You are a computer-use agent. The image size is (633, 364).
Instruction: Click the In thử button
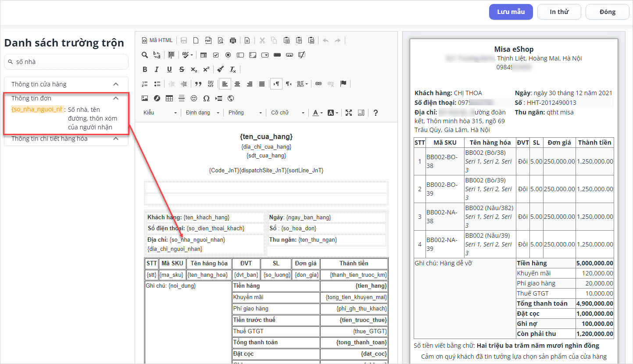point(559,12)
